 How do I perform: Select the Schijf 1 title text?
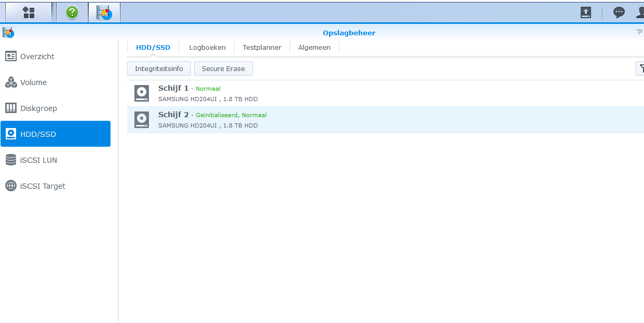point(173,88)
